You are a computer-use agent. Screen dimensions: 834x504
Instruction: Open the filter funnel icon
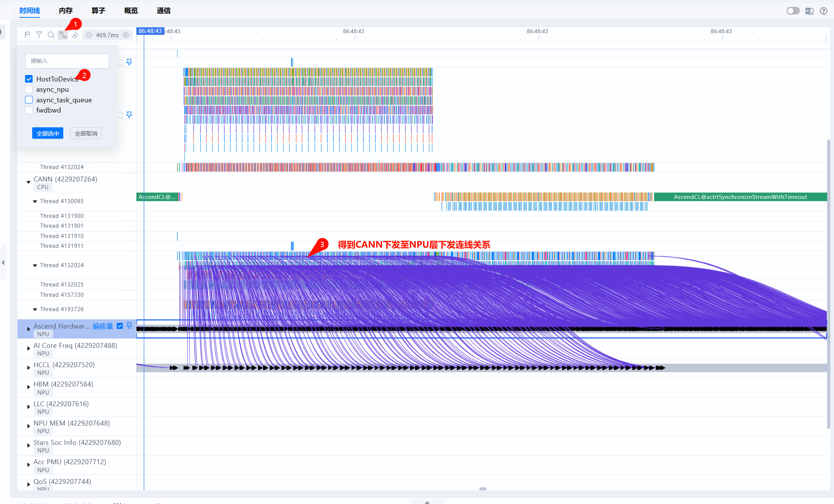[x=39, y=35]
